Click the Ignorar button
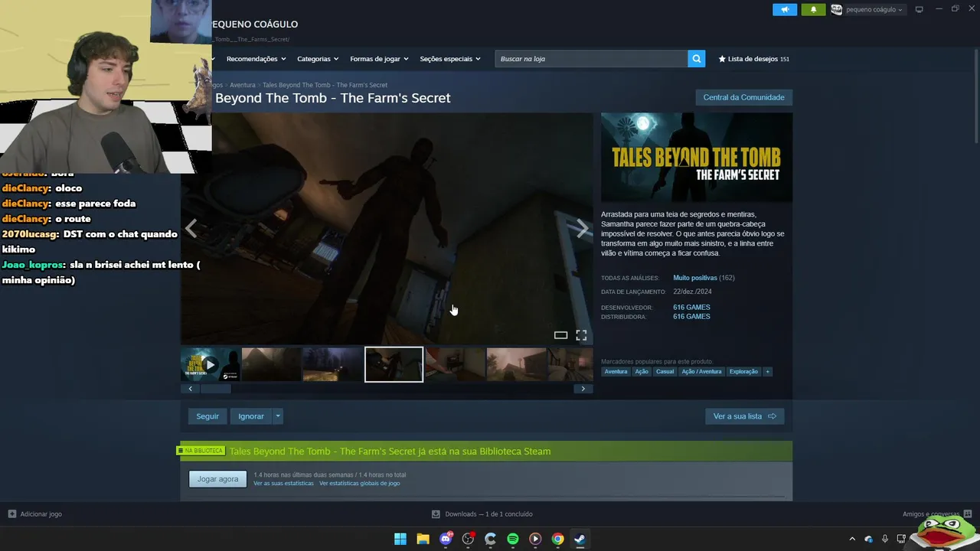Screen dimensions: 980x551 pyautogui.click(x=251, y=416)
